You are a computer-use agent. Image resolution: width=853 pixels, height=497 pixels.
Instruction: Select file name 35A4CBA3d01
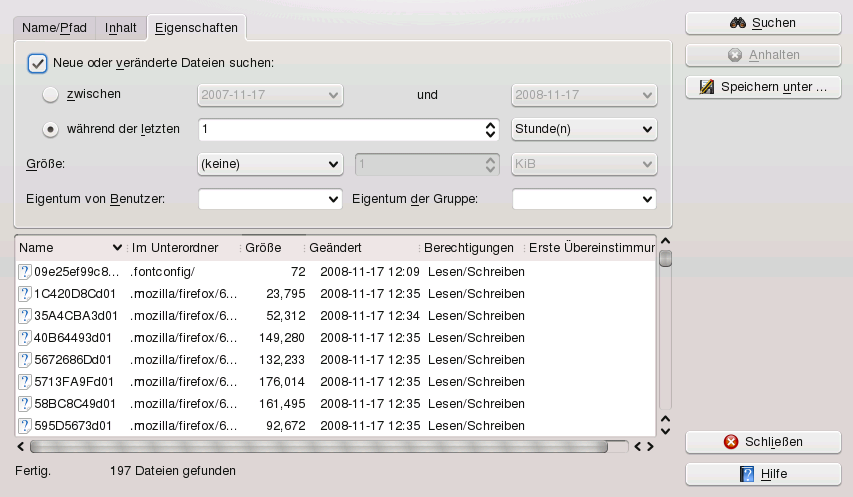[76, 316]
